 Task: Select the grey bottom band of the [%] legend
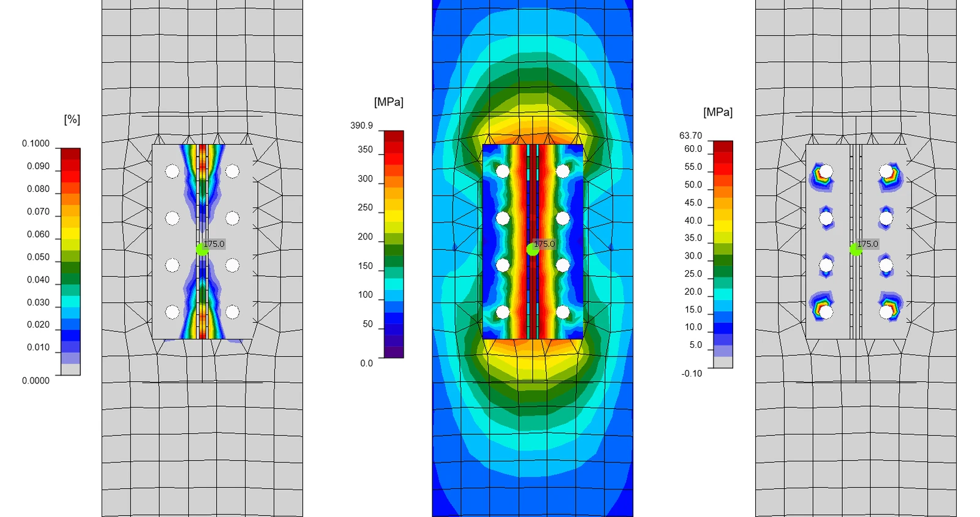point(70,369)
